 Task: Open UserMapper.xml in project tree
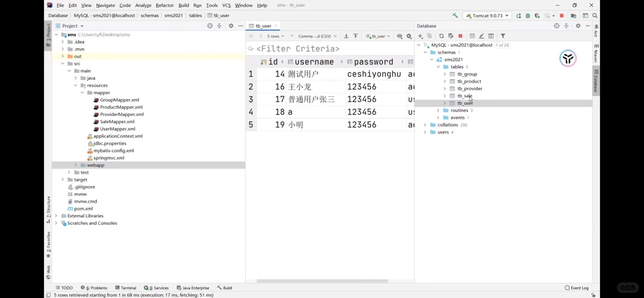click(118, 129)
